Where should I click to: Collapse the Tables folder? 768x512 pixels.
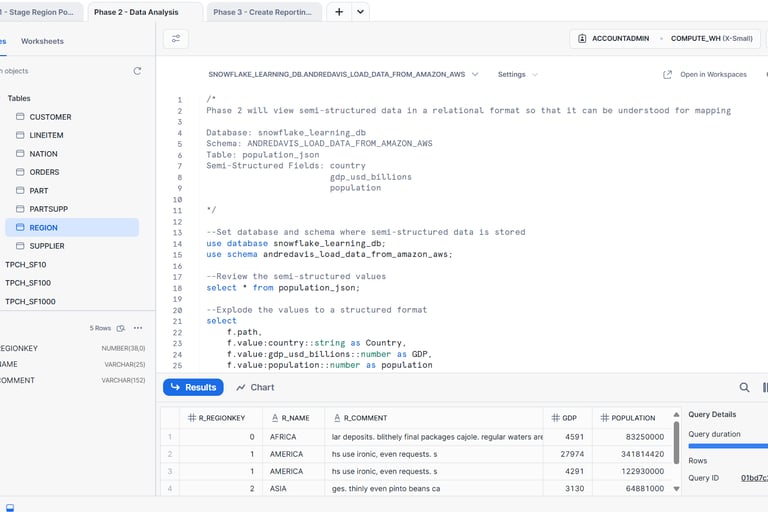coord(19,98)
